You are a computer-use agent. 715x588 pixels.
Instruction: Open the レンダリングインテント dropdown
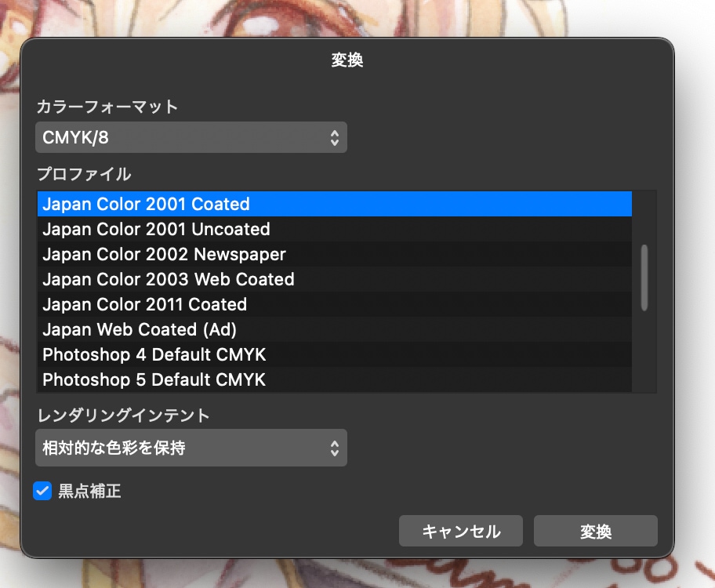click(x=191, y=448)
